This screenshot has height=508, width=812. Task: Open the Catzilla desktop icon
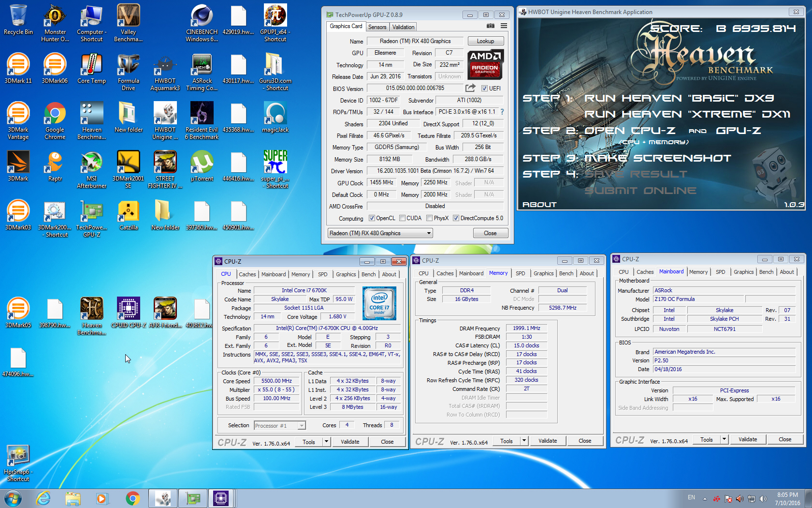point(128,215)
